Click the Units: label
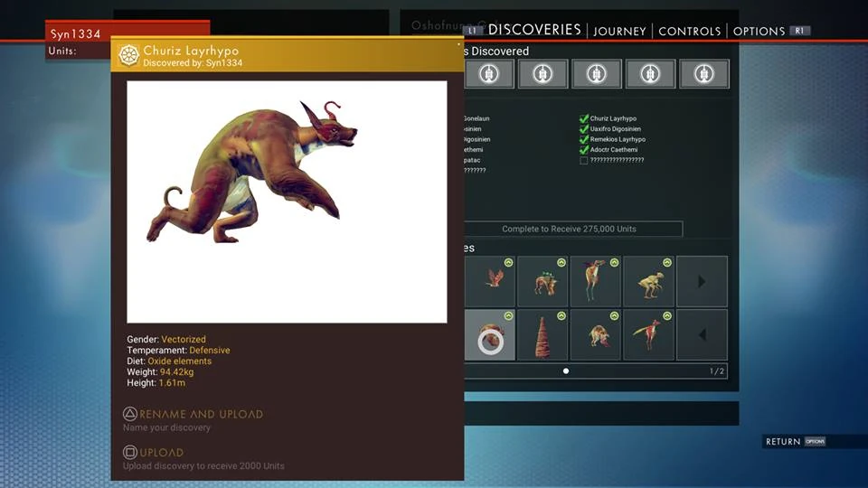Screen dimensions: 868x488 (x=62, y=51)
